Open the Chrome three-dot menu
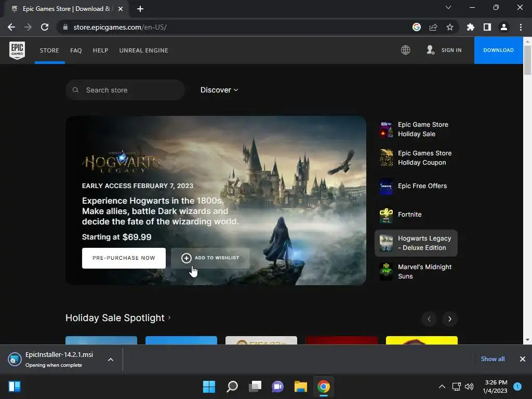The height and width of the screenshot is (399, 532). click(x=521, y=27)
